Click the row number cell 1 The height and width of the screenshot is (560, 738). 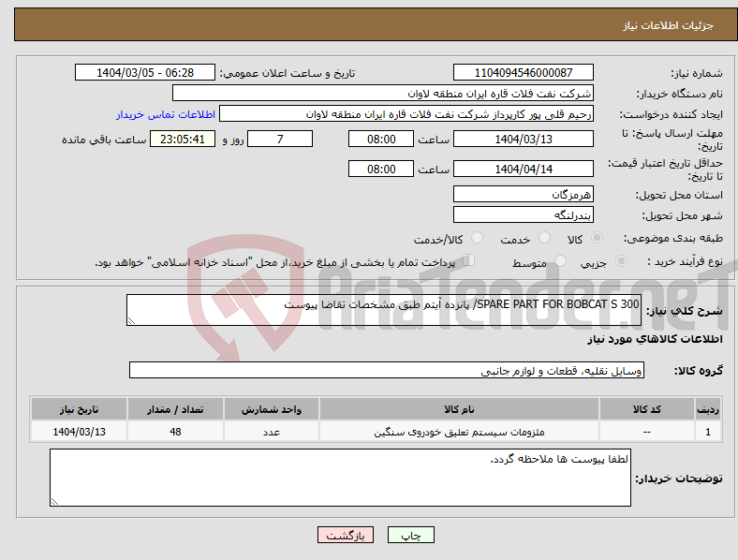tap(708, 432)
